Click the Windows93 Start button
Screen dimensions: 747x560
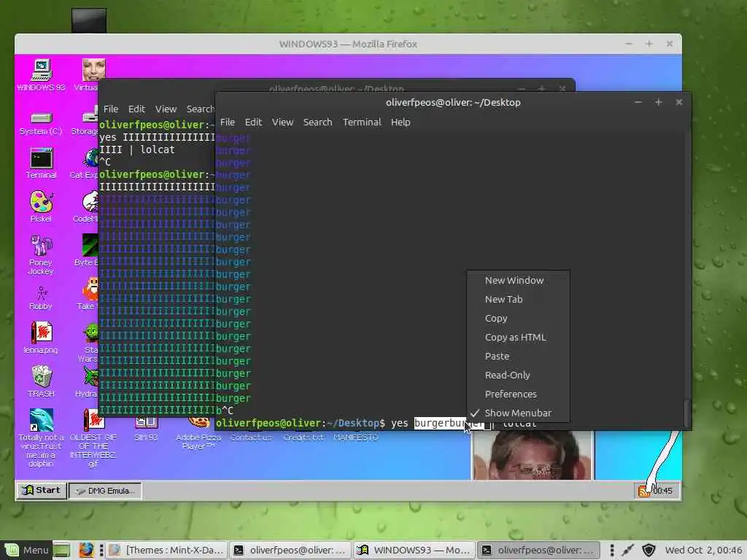pyautogui.click(x=42, y=491)
